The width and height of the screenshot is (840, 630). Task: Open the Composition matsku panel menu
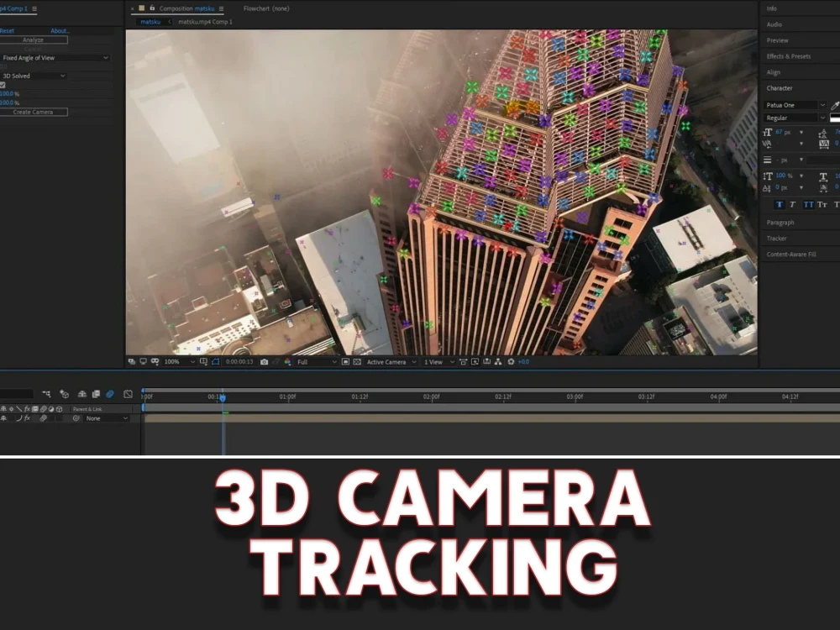click(x=221, y=8)
